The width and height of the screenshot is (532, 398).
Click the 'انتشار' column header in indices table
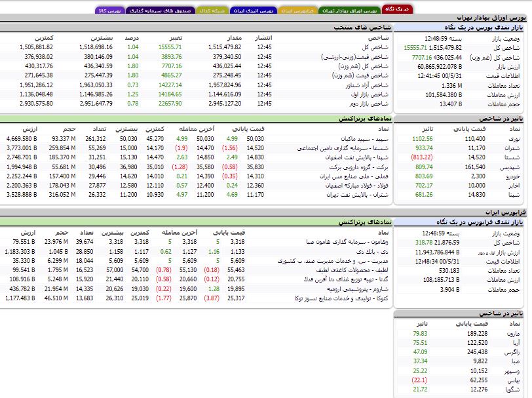263,38
